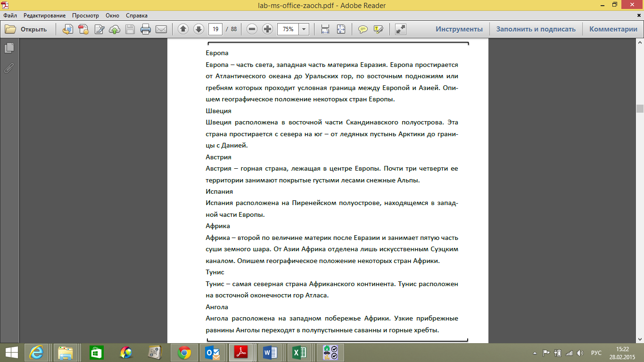Open the zoom percentage dropdown arrow
The width and height of the screenshot is (644, 362).
[304, 29]
